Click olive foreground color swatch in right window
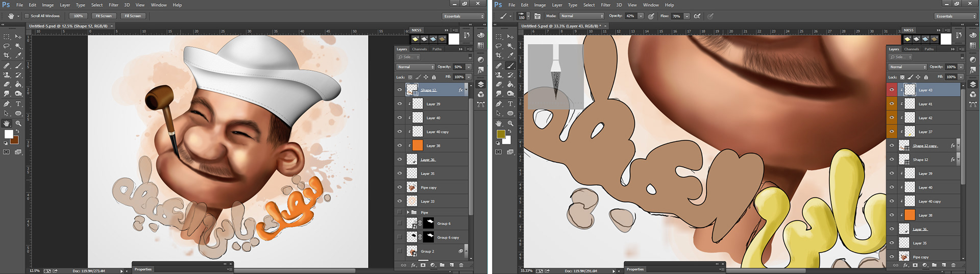 (501, 134)
